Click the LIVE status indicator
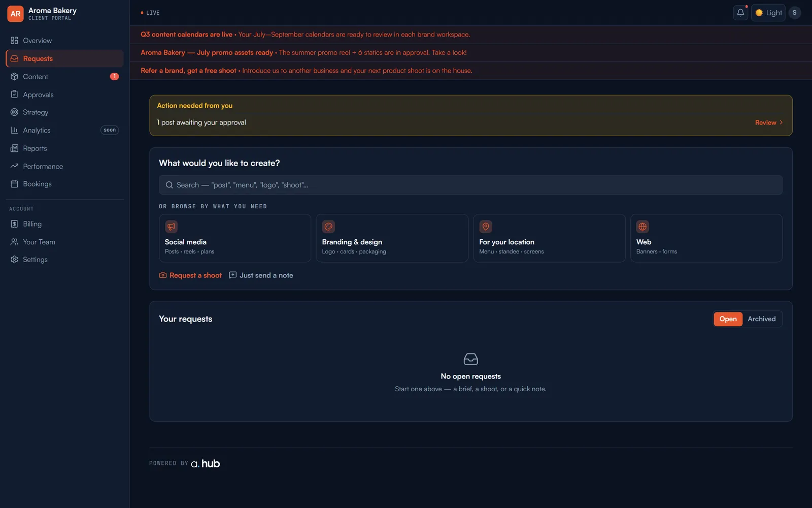Viewport: 812px width, 508px height. pyautogui.click(x=150, y=13)
